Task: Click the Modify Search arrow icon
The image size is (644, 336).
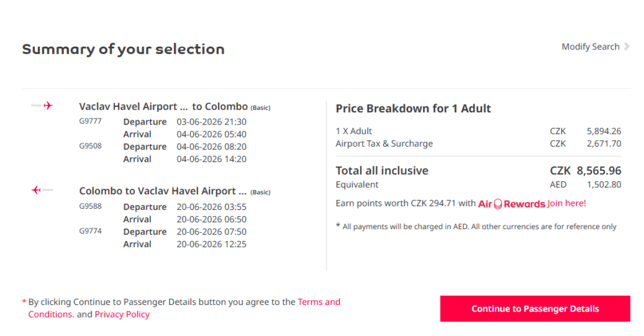Action: (x=626, y=47)
